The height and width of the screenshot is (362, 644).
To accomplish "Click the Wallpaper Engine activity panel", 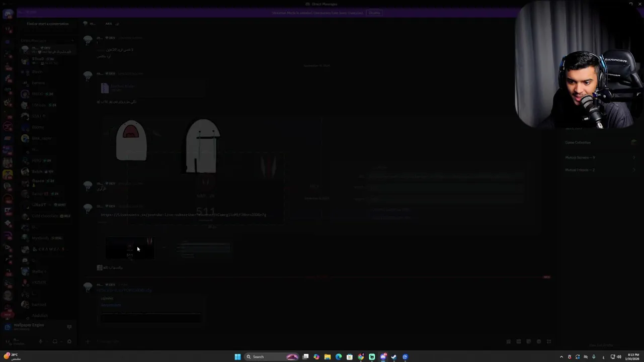I will coord(38,326).
